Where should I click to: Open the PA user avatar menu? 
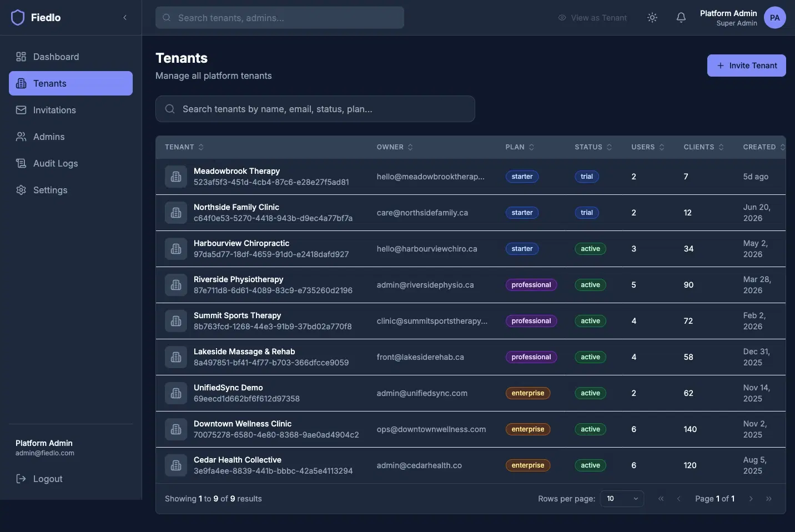pos(775,18)
